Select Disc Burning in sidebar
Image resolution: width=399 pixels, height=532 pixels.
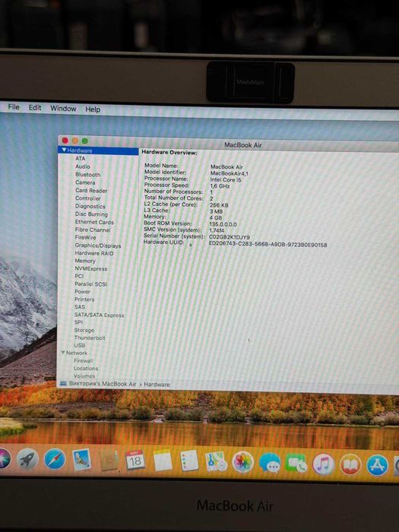[91, 214]
